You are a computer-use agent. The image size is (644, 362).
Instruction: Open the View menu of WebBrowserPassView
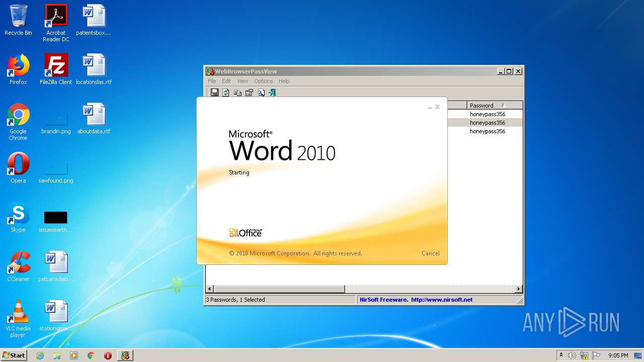tap(243, 81)
